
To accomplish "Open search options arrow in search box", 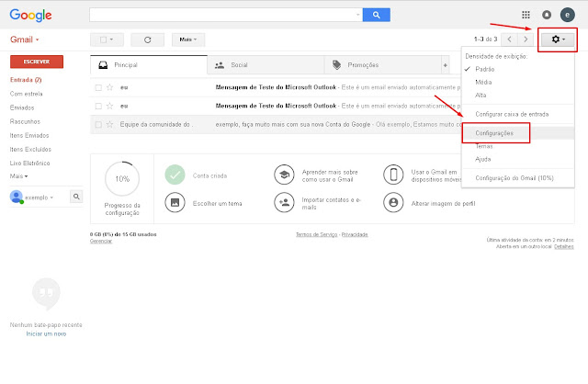I will point(357,15).
